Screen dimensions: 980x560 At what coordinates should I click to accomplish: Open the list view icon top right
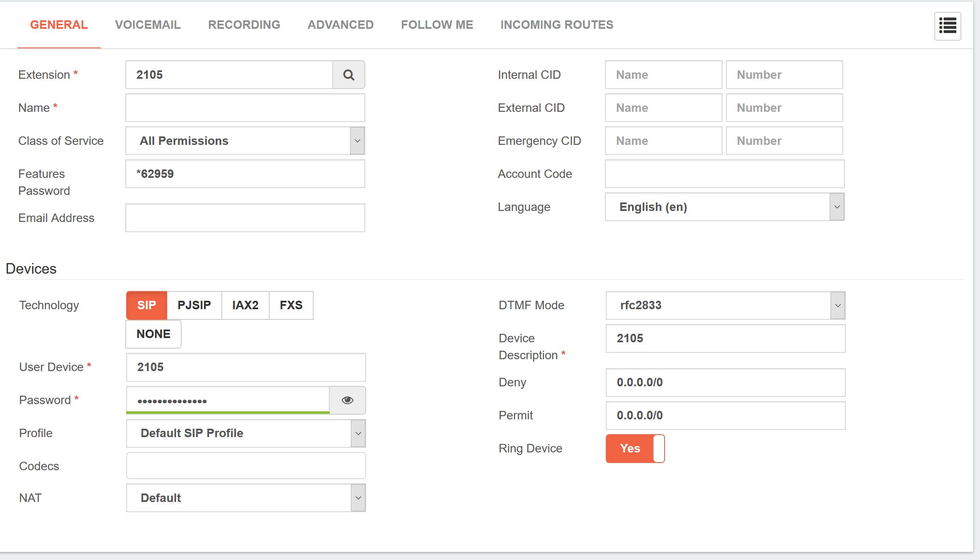coord(947,26)
